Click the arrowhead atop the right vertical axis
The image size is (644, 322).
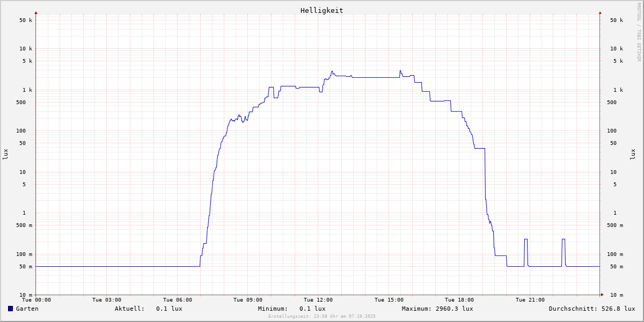(600, 12)
